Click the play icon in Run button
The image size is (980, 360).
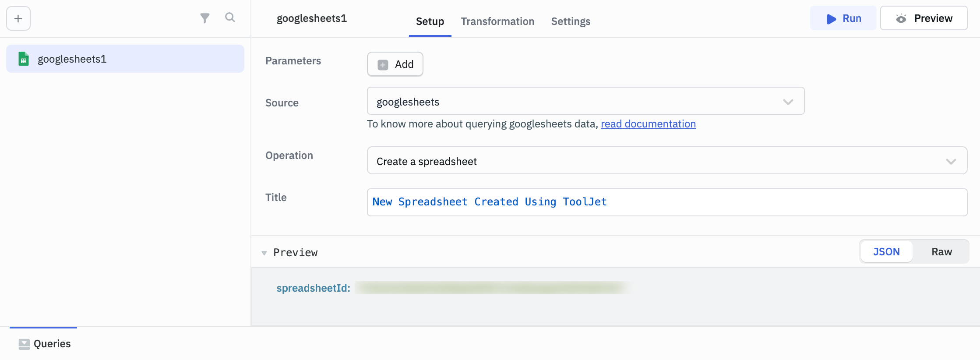click(x=831, y=19)
